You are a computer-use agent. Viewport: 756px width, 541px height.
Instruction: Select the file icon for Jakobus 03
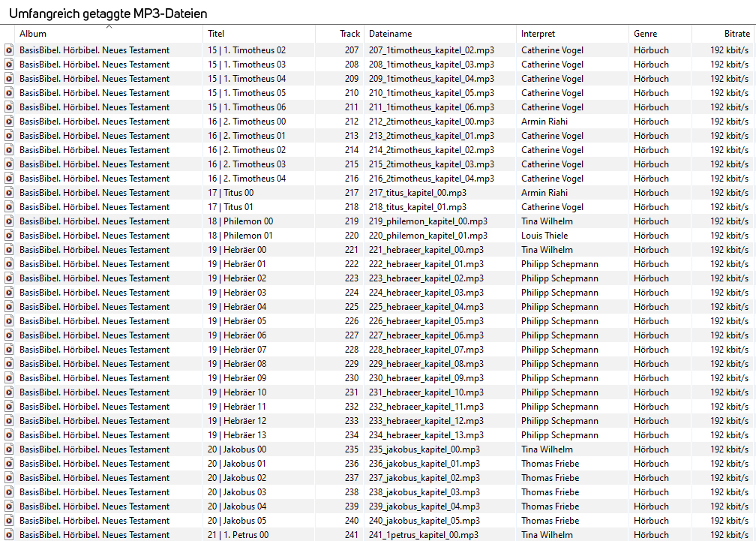(x=9, y=492)
